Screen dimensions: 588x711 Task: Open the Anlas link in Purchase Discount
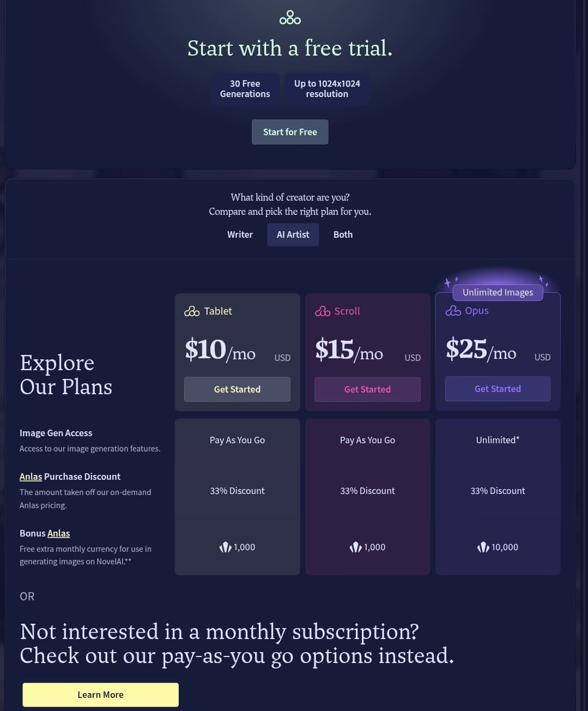pyautogui.click(x=31, y=477)
